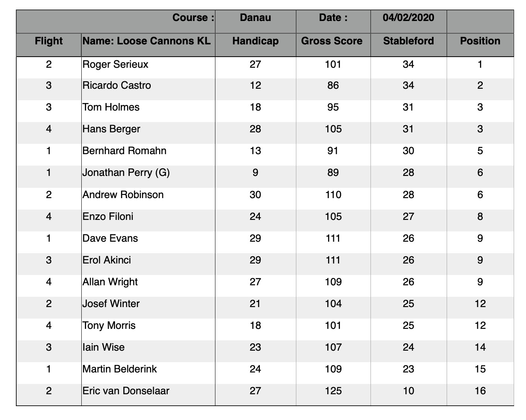Click on Ricardo Castro's name

pos(117,86)
